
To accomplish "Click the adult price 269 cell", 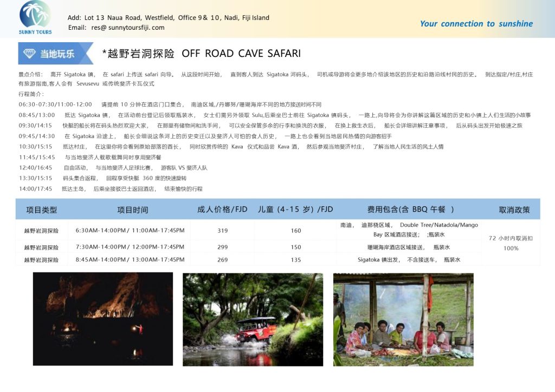I will (223, 260).
